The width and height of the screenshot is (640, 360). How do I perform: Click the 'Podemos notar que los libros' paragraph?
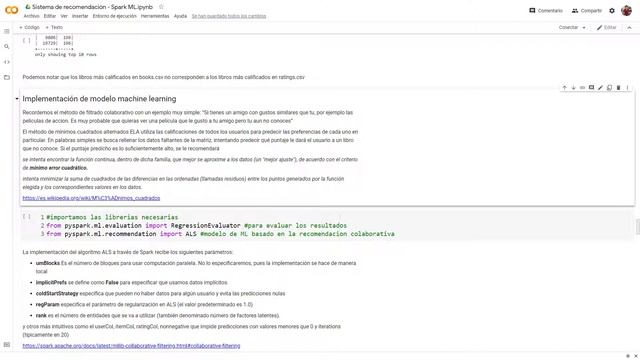point(163,77)
